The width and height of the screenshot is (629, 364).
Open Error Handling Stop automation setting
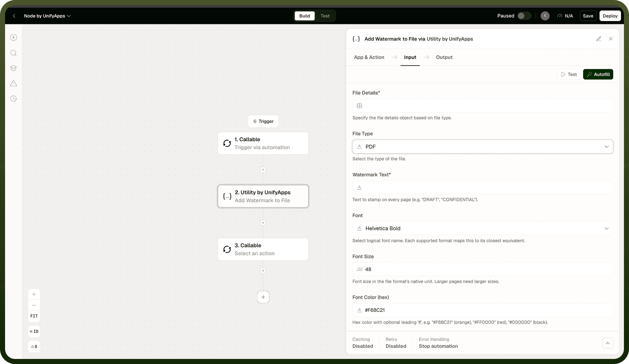(x=438, y=343)
